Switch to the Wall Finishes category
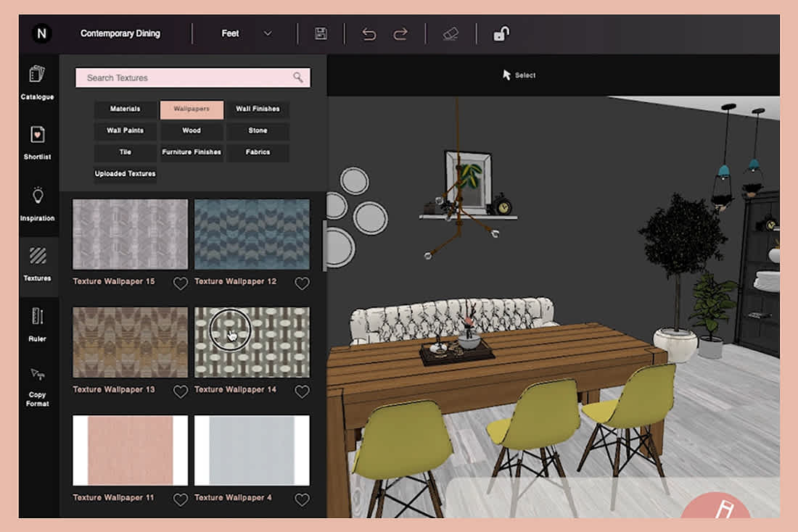Screen dimensions: 798x532 coord(258,109)
